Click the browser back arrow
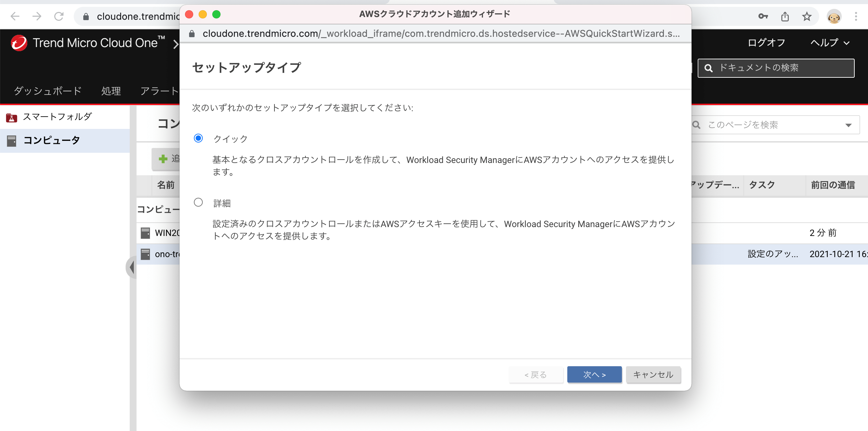 (x=15, y=16)
